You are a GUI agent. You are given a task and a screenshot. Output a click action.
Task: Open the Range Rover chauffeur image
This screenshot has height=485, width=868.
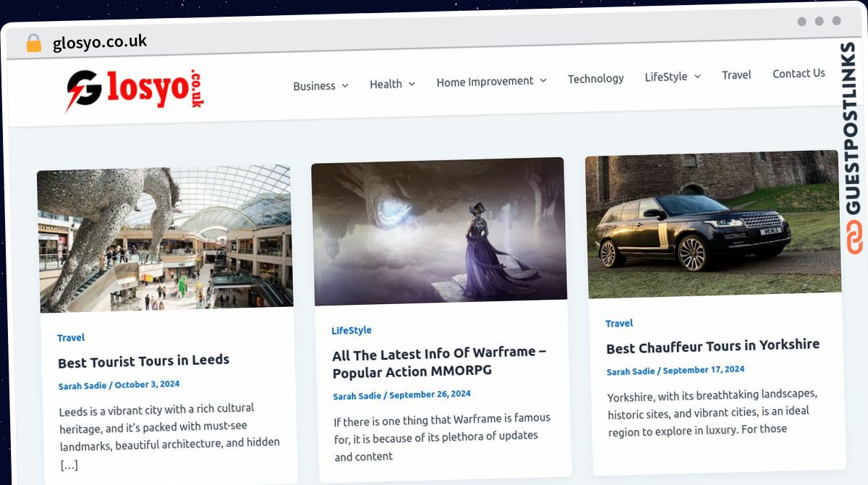click(713, 224)
